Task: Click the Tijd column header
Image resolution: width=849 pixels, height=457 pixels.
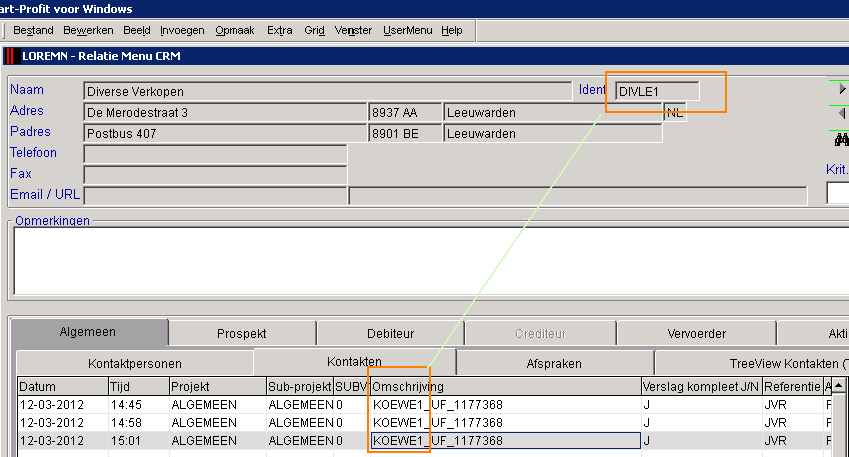Action: [x=139, y=387]
